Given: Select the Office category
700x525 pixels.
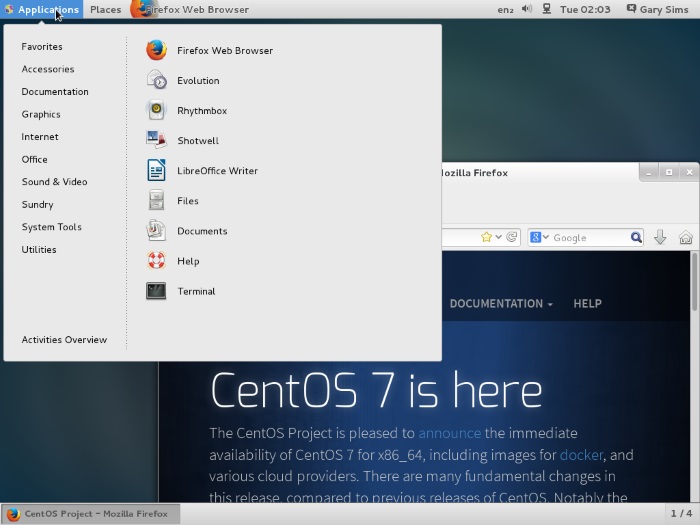Looking at the screenshot, I should click(x=34, y=159).
